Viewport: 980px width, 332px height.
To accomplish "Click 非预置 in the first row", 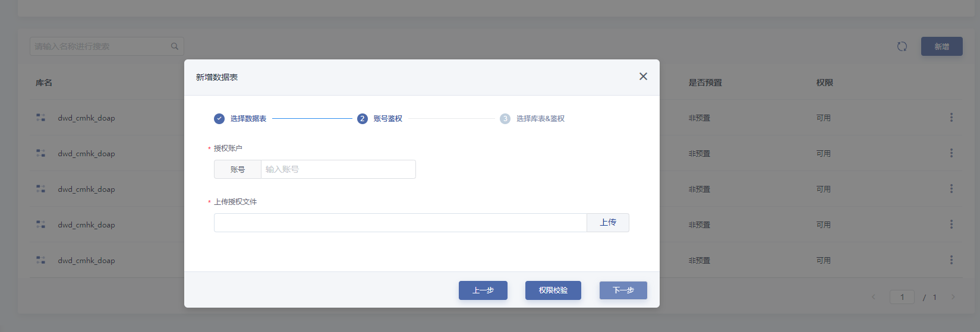I will point(699,118).
